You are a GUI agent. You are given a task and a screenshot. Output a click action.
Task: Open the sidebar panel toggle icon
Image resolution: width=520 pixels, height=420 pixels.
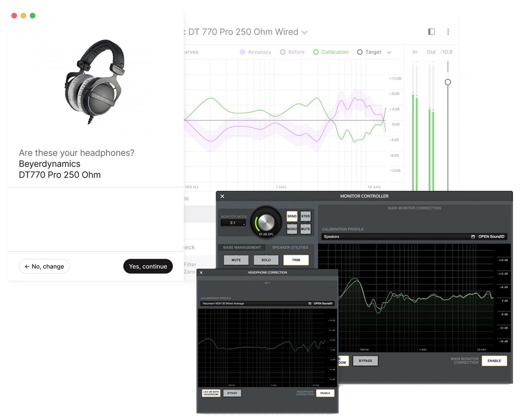click(431, 31)
